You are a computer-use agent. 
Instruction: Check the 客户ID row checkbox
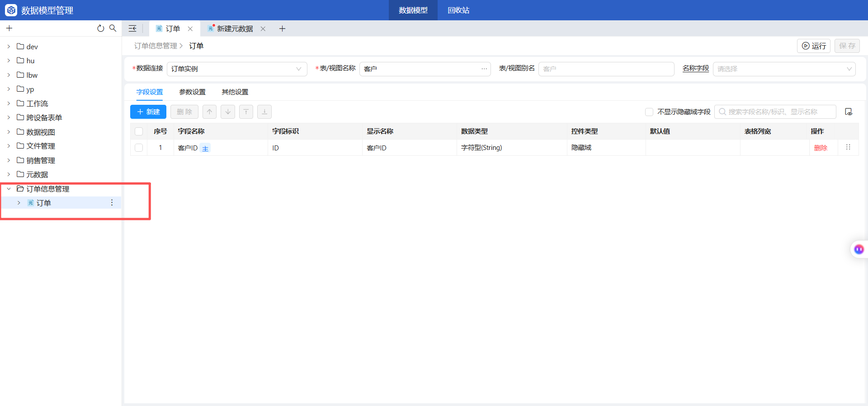(x=139, y=148)
